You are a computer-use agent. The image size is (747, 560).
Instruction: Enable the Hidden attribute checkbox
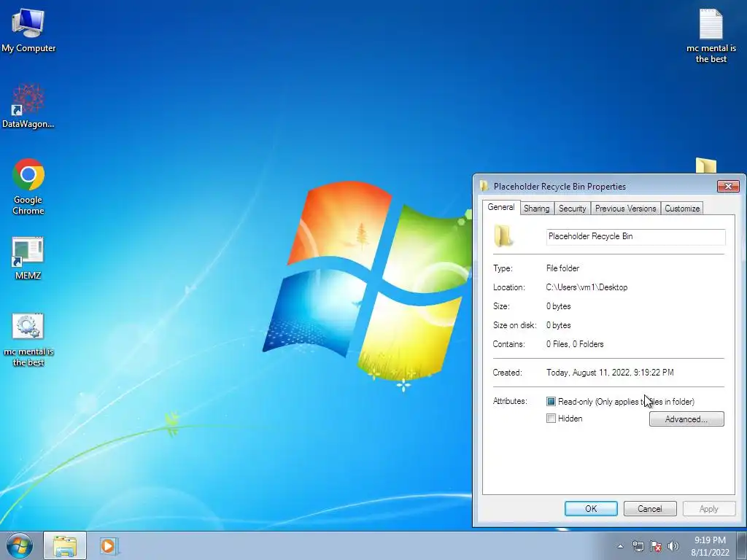point(551,419)
